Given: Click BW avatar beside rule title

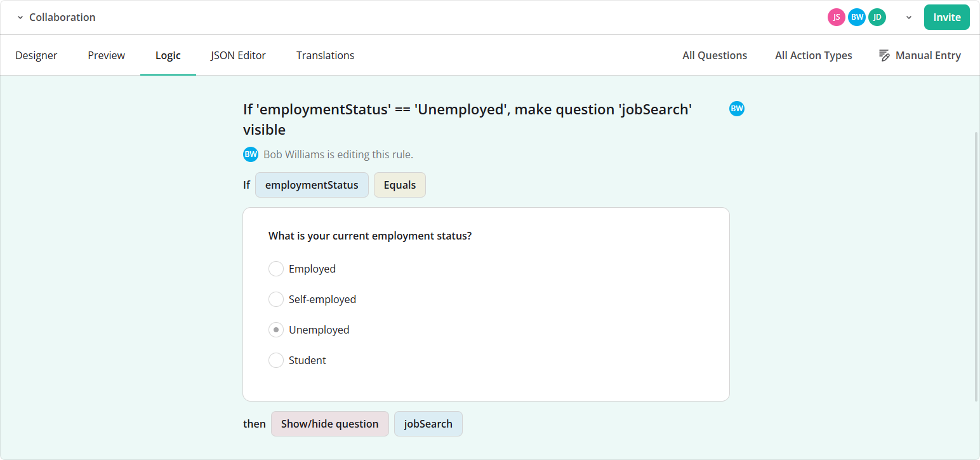Looking at the screenshot, I should pyautogui.click(x=737, y=109).
